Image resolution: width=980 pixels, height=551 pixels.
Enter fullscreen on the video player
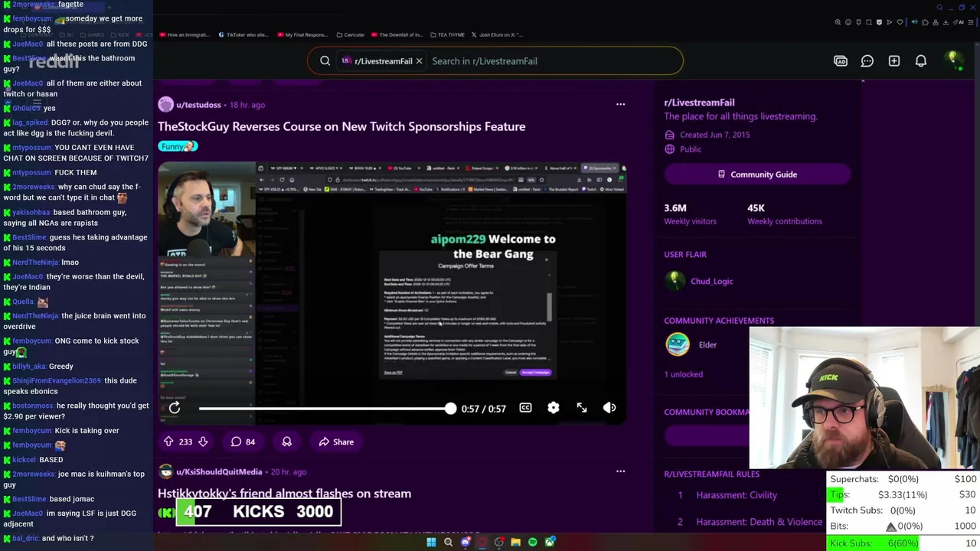(x=582, y=408)
